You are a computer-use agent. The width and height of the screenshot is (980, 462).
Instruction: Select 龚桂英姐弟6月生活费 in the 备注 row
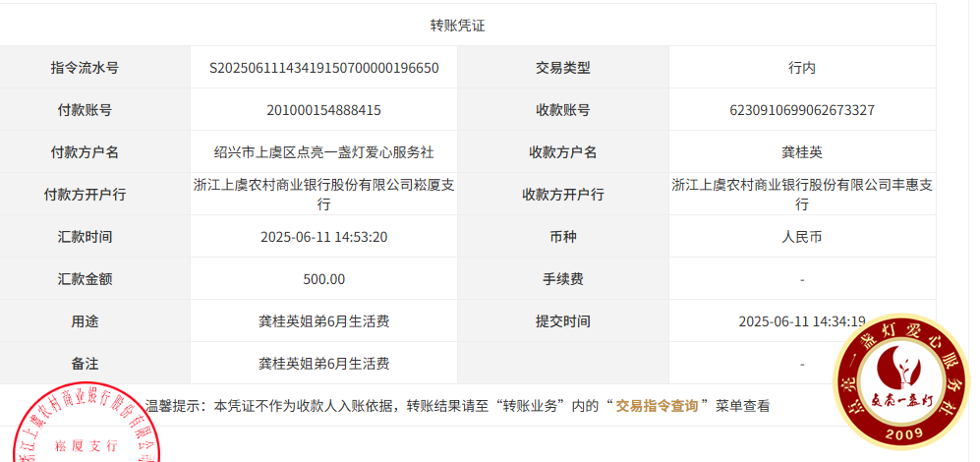323,364
